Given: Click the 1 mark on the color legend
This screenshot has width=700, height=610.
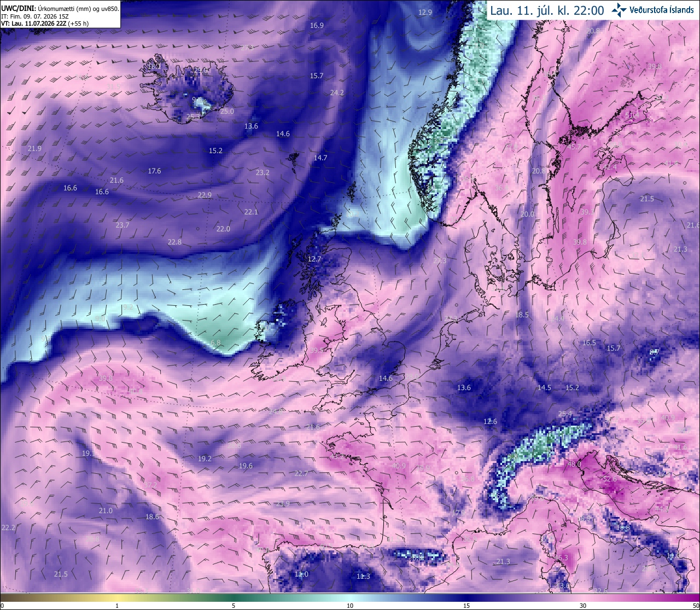Looking at the screenshot, I should [117, 605].
